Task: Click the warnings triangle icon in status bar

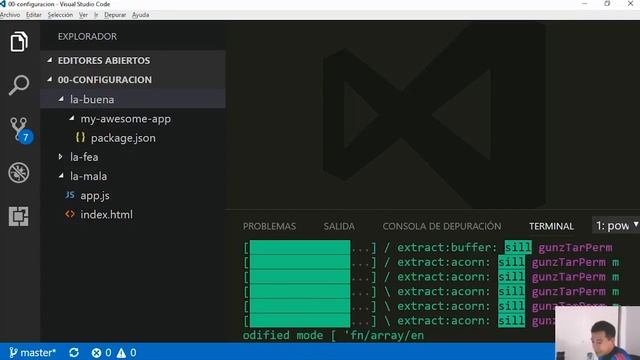Action: [x=121, y=353]
